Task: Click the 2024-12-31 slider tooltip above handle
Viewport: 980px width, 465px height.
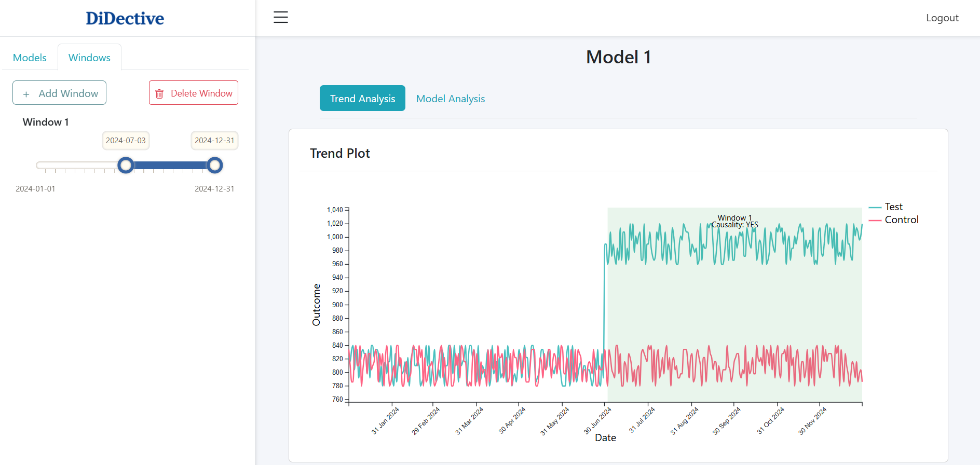Action: [x=214, y=141]
